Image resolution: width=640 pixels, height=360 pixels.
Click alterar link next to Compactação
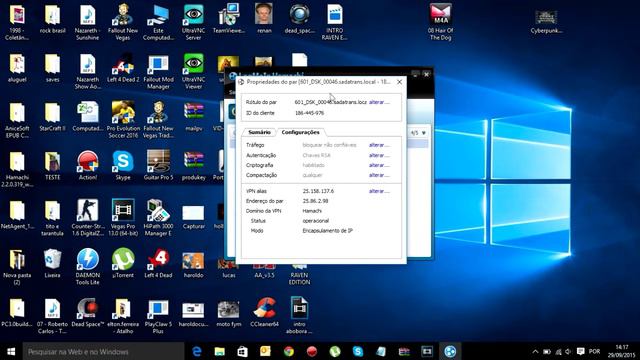(x=379, y=175)
